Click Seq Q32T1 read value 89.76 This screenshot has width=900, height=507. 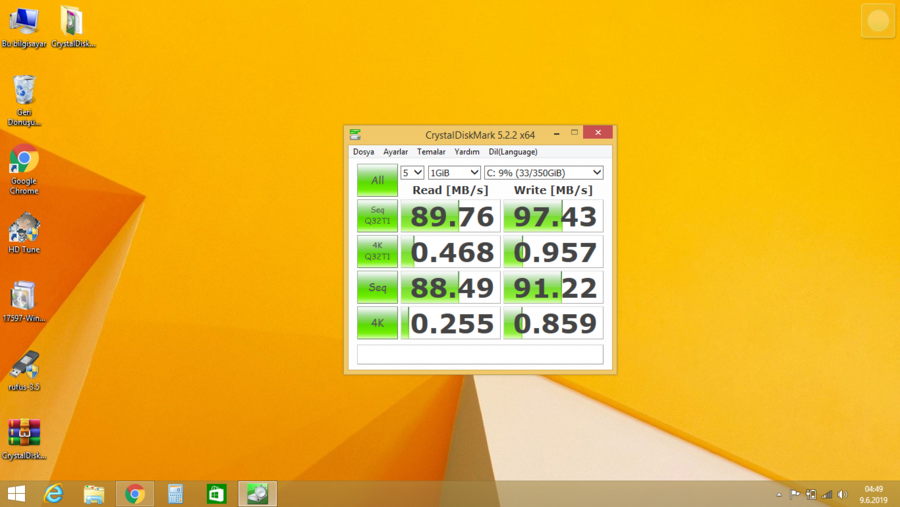tap(451, 216)
